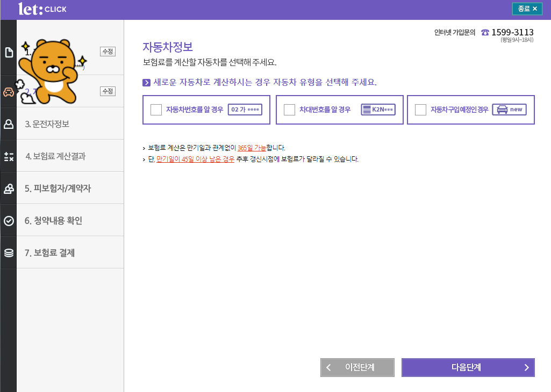Click the Ryan bear character sticker
The image size is (551, 392).
(52, 71)
